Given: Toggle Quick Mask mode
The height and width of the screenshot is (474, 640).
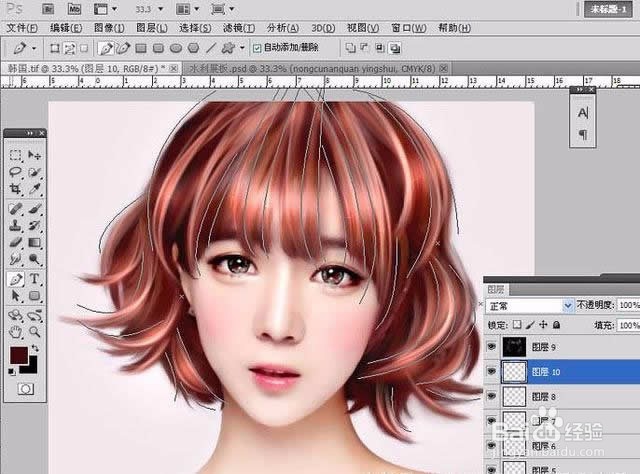Looking at the screenshot, I should coord(25,389).
